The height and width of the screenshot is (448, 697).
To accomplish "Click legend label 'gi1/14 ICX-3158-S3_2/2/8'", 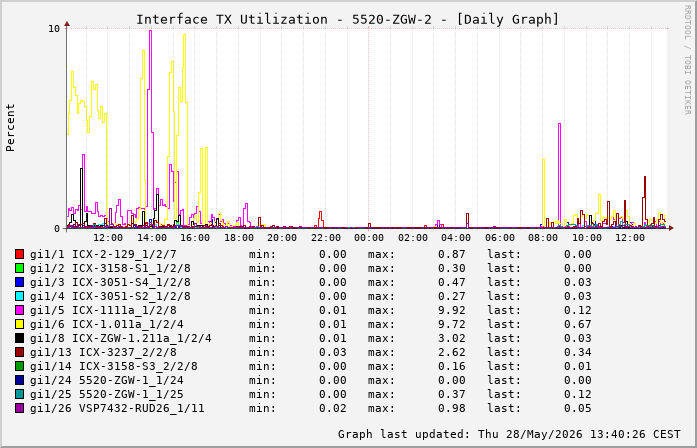I will 114,366.
